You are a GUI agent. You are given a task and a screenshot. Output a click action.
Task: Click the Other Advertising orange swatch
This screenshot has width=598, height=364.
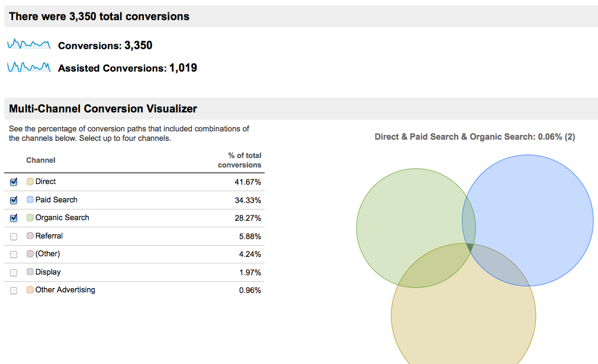[x=30, y=289]
